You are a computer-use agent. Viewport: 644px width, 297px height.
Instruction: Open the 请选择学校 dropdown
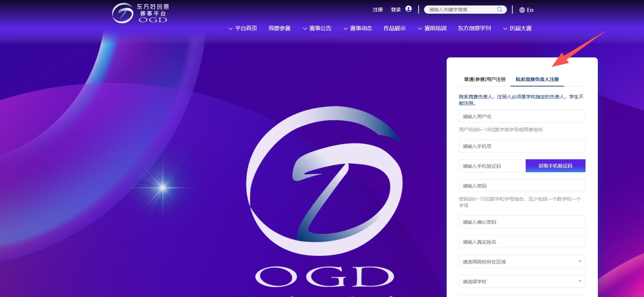click(522, 281)
